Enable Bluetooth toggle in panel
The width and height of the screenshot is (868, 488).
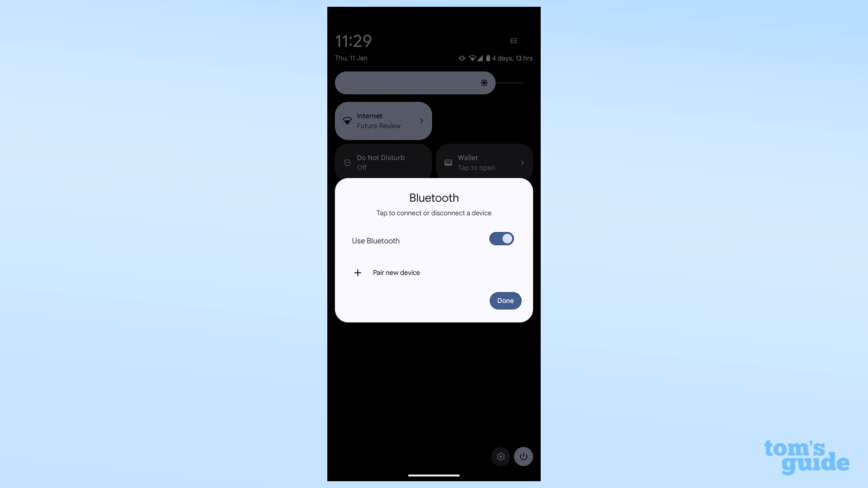pos(501,238)
